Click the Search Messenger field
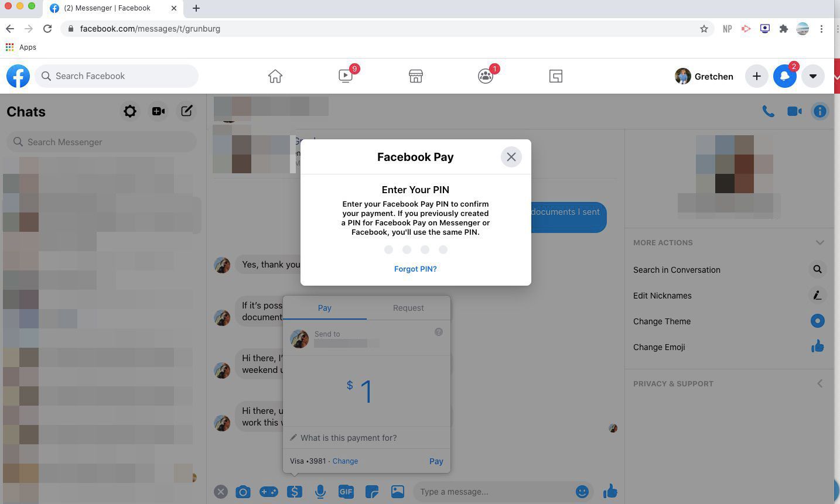The height and width of the screenshot is (504, 840). pos(102,142)
